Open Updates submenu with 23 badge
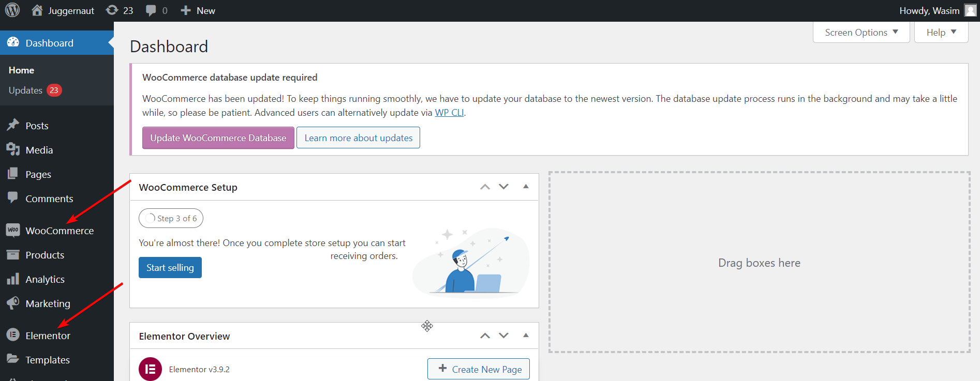Viewport: 980px width, 381px height. [x=35, y=90]
